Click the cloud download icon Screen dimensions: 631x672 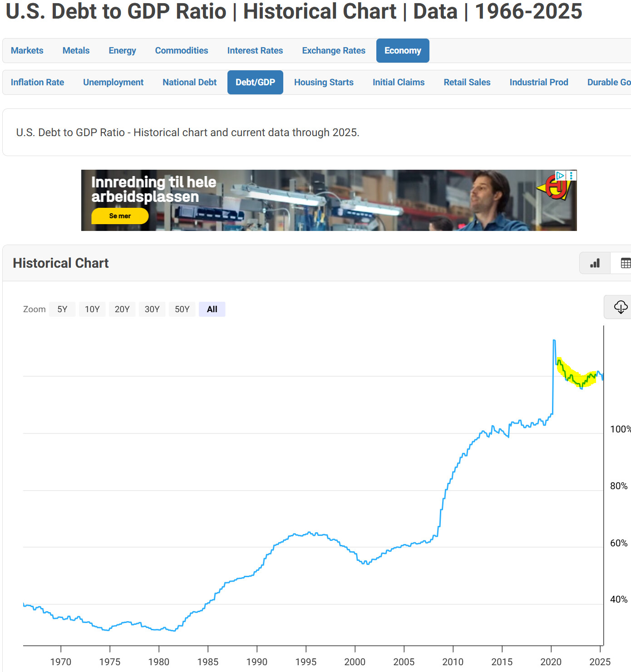620,307
